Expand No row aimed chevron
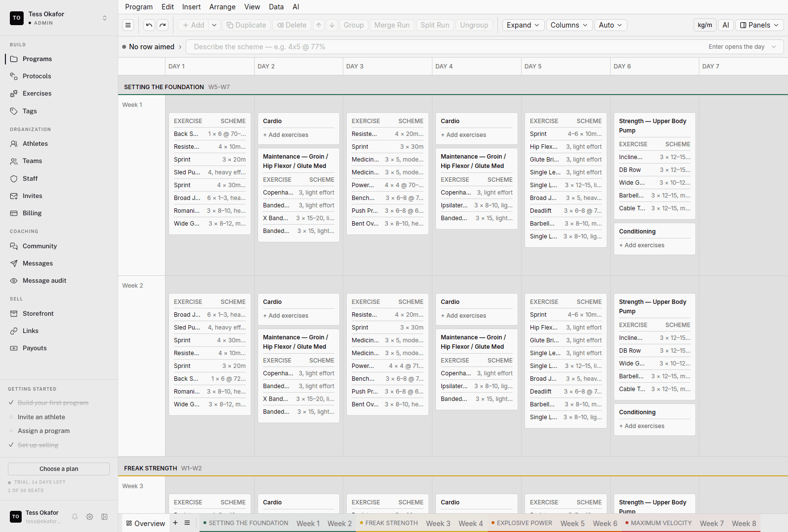The image size is (788, 532). point(180,47)
